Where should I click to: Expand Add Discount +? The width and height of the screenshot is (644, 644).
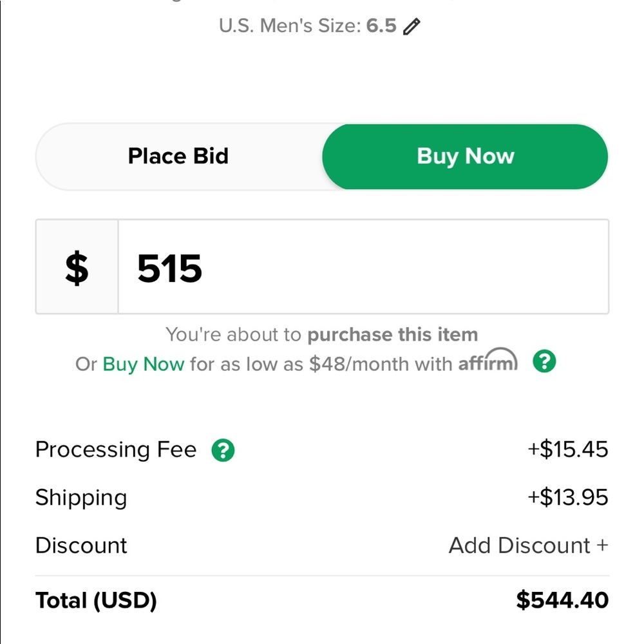tap(528, 545)
